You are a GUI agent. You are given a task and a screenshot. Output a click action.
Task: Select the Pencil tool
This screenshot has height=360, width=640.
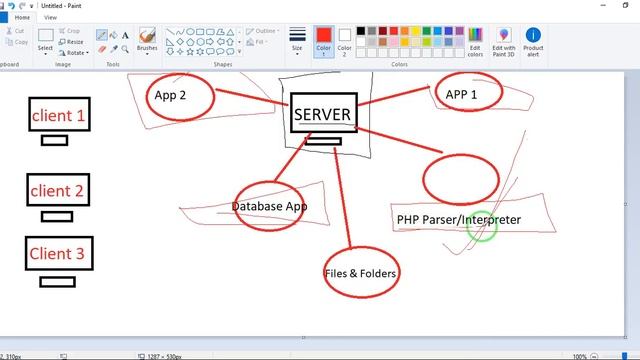[102, 35]
